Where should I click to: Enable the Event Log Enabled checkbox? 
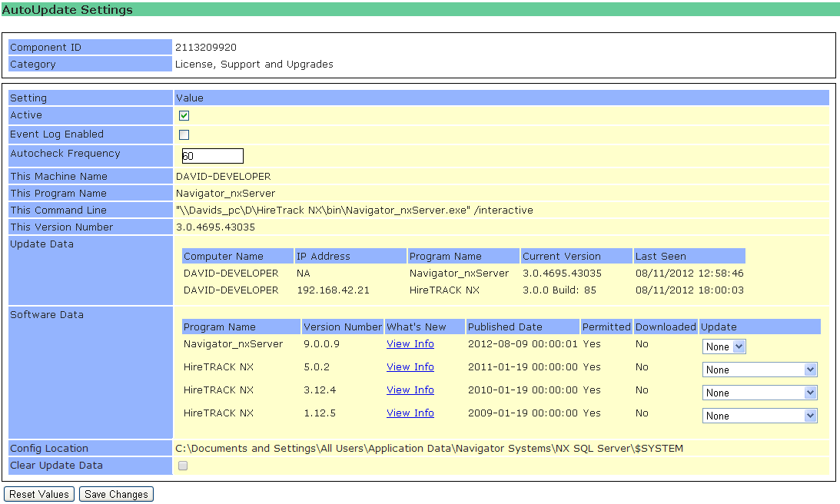click(x=184, y=135)
